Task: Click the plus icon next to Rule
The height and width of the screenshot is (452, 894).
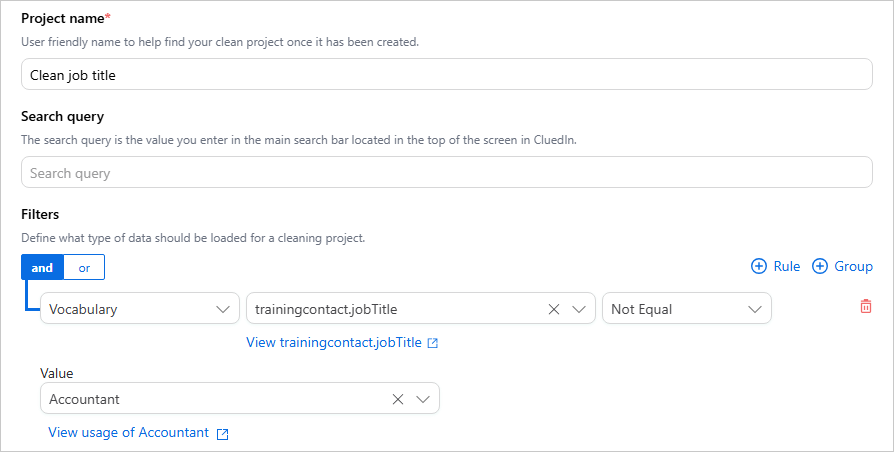Action: pos(759,266)
